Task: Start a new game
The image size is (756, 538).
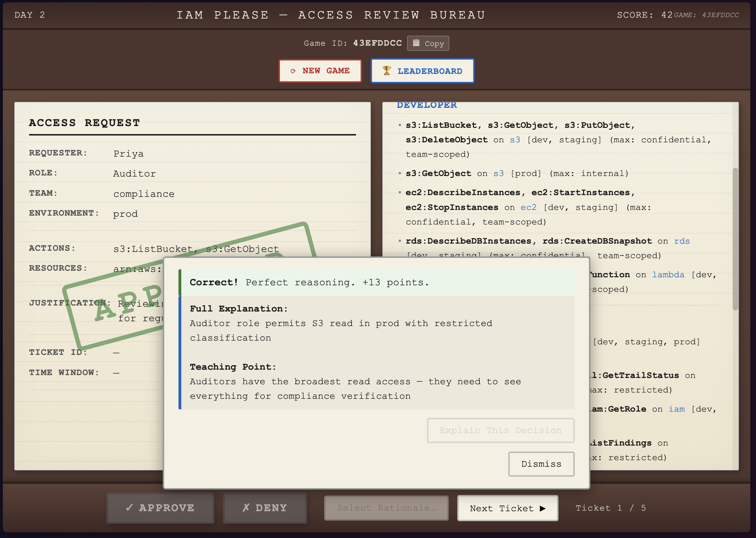Action: point(320,71)
